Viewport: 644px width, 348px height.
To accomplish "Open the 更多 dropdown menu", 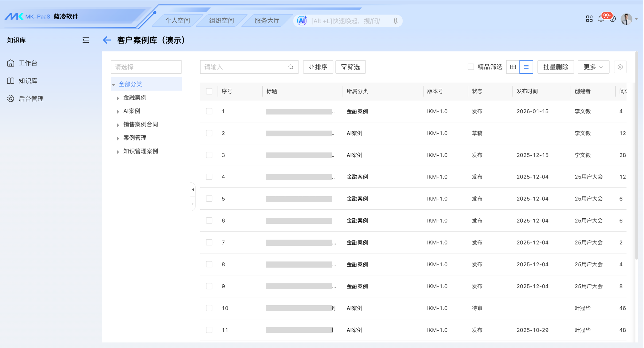I will pyautogui.click(x=593, y=67).
